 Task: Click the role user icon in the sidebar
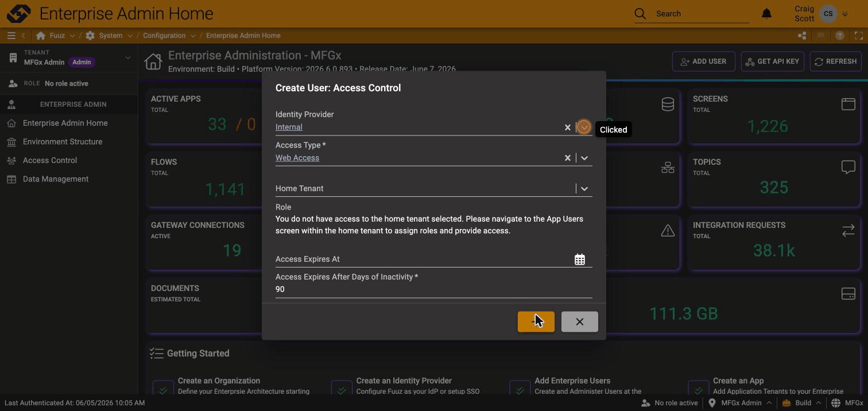tap(13, 84)
